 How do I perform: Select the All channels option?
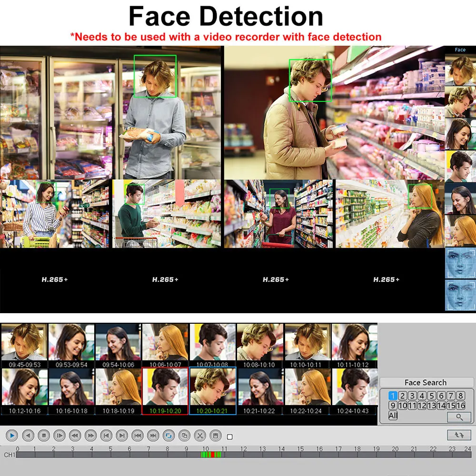pos(393,415)
